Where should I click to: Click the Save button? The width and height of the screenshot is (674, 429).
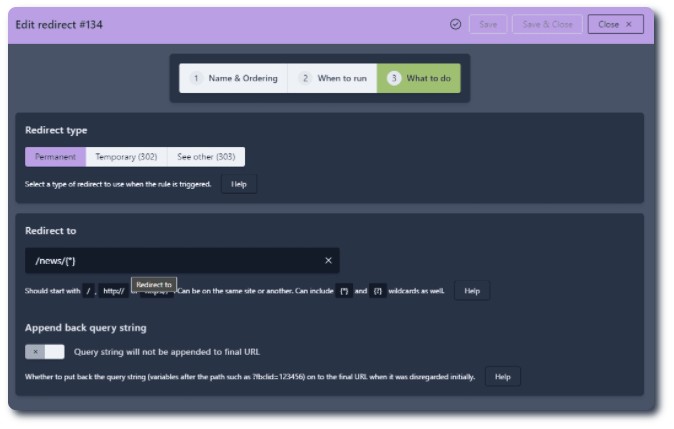488,25
